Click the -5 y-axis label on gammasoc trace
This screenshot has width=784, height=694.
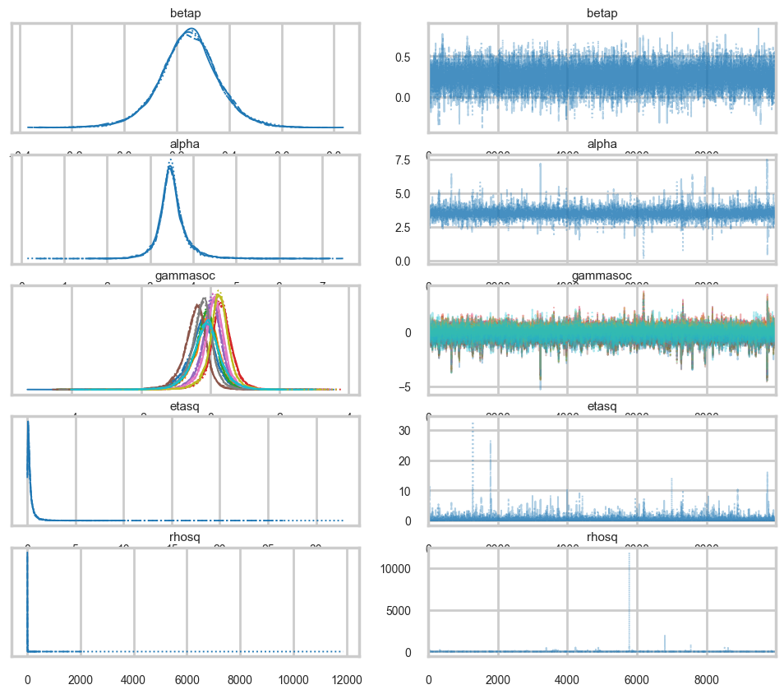point(415,386)
